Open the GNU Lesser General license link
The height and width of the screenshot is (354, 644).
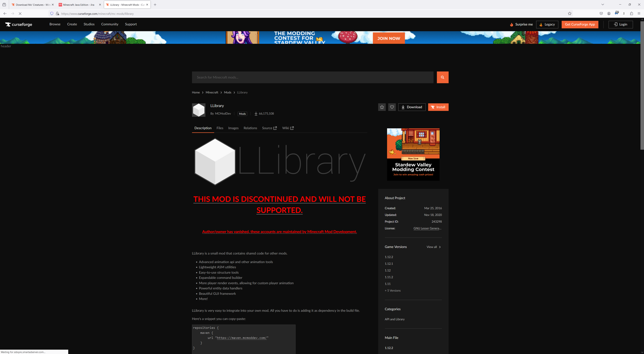point(427,228)
